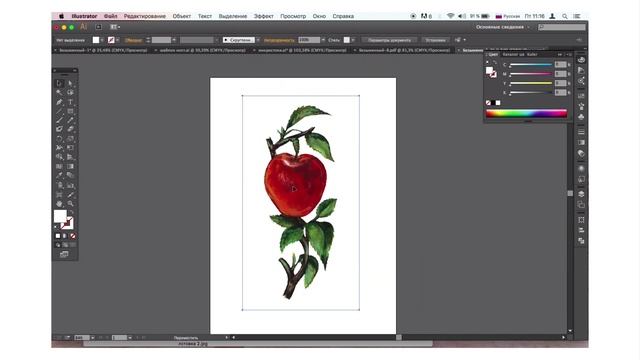Expand the opacity value dropdown

pos(323,40)
